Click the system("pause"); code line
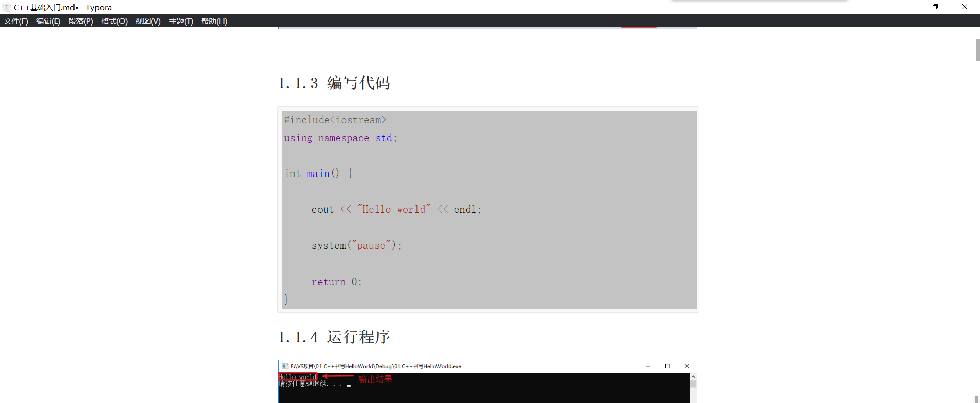The height and width of the screenshot is (403, 980). [x=357, y=245]
